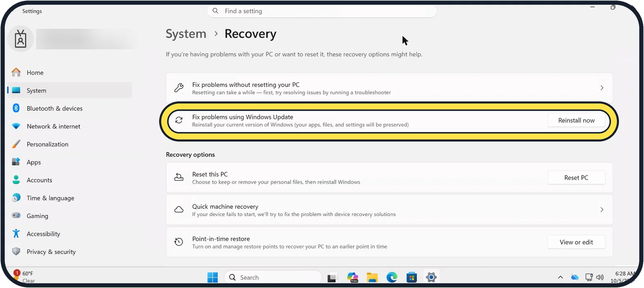
Task: Click the Reinstall now button
Action: coord(576,121)
